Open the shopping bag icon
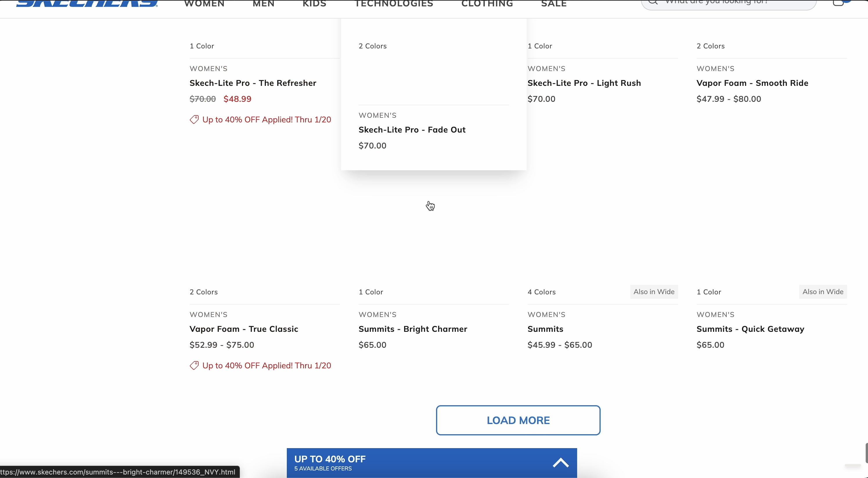 [838, 3]
